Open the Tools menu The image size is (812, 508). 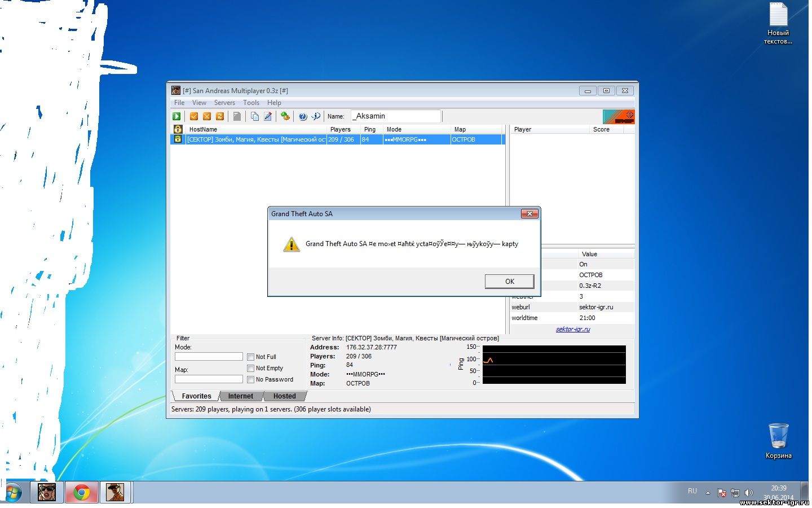click(251, 103)
